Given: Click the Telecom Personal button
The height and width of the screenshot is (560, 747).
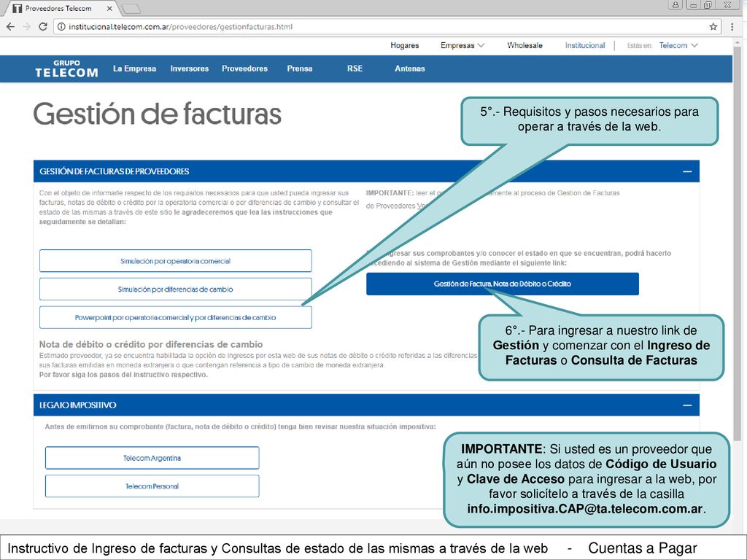Looking at the screenshot, I should click(152, 486).
